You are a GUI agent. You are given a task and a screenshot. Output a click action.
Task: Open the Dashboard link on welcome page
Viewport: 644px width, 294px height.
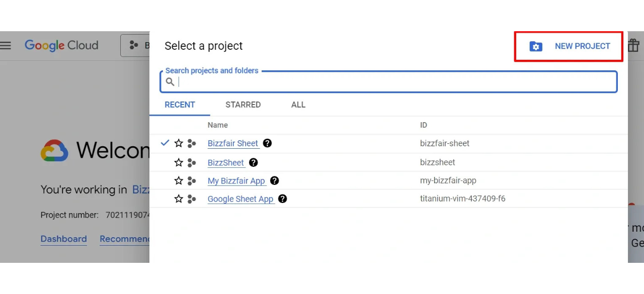64,239
